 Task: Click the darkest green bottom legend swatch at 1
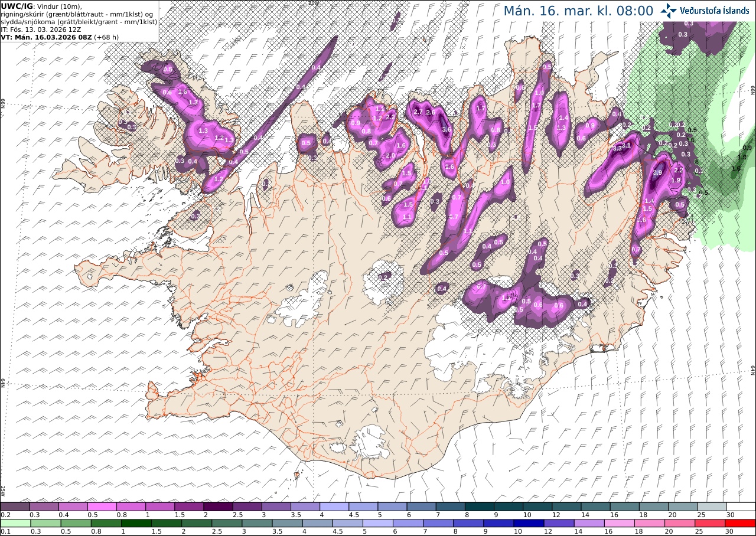coord(136,523)
